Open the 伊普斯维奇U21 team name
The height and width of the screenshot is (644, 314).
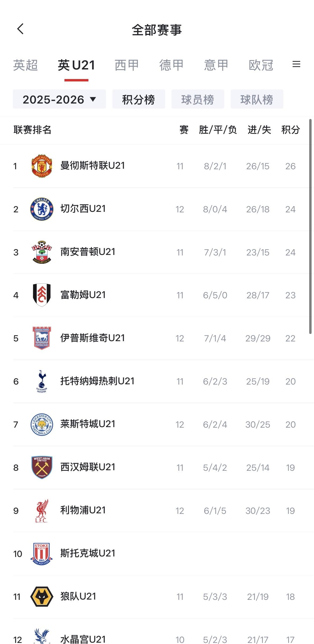pyautogui.click(x=92, y=338)
